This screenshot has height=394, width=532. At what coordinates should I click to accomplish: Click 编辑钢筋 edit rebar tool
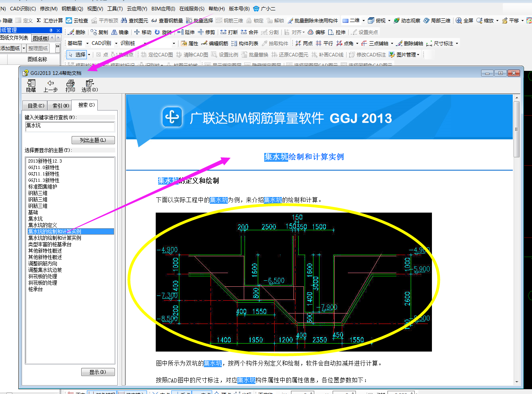(x=215, y=43)
